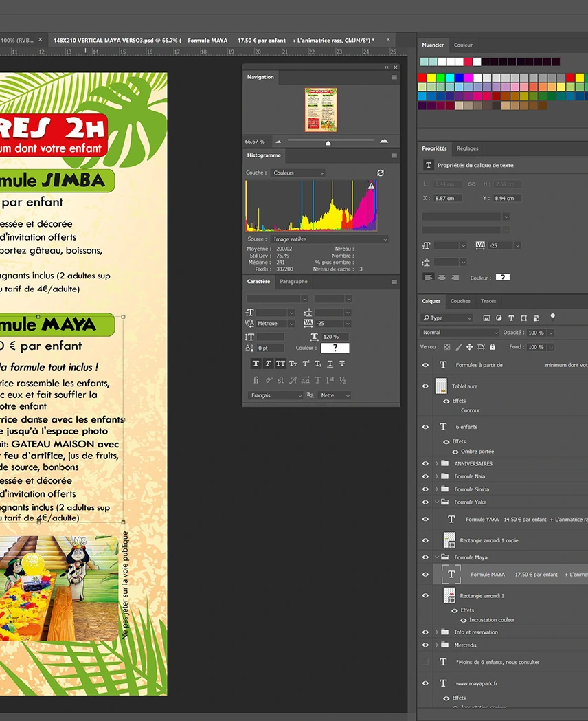This screenshot has height=721, width=588.
Task: Lock image pixels brush icon
Action: pos(458,347)
